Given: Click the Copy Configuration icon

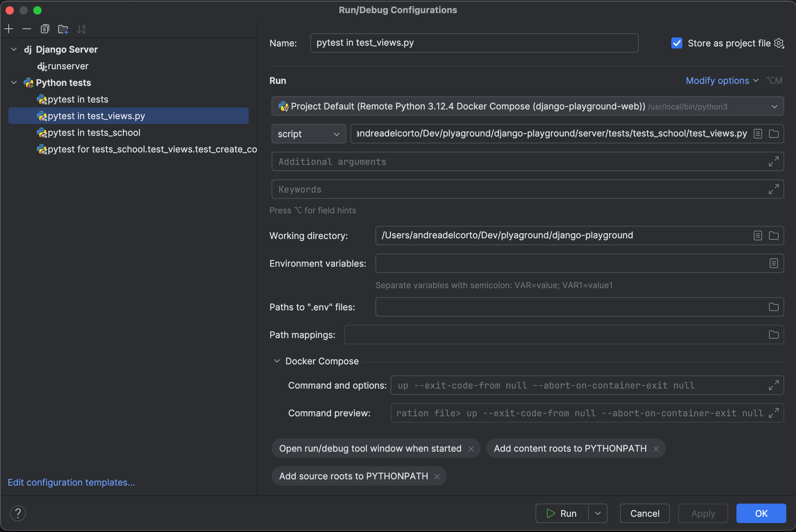Looking at the screenshot, I should 45,29.
